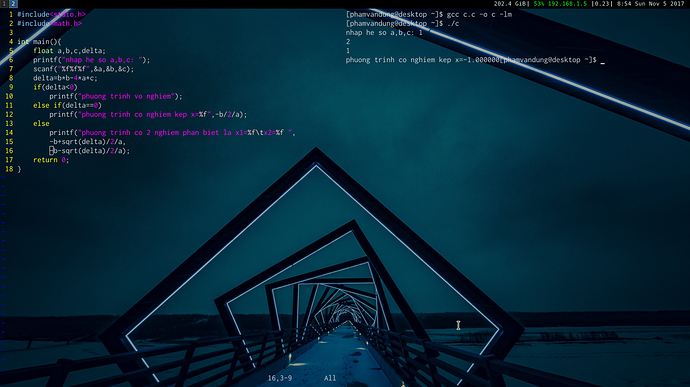Click the 'float a,b,c,delta;' declaration line
690x387 pixels.
click(70, 51)
